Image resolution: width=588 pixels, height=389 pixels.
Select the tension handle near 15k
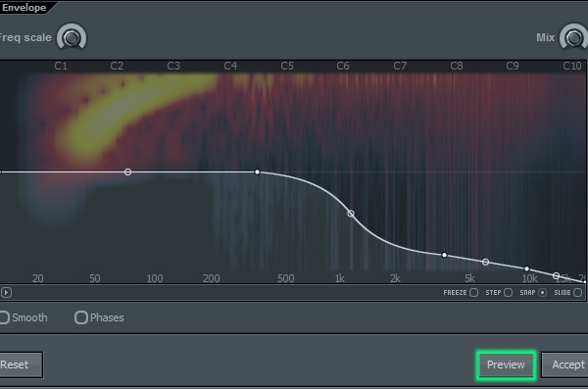[557, 275]
